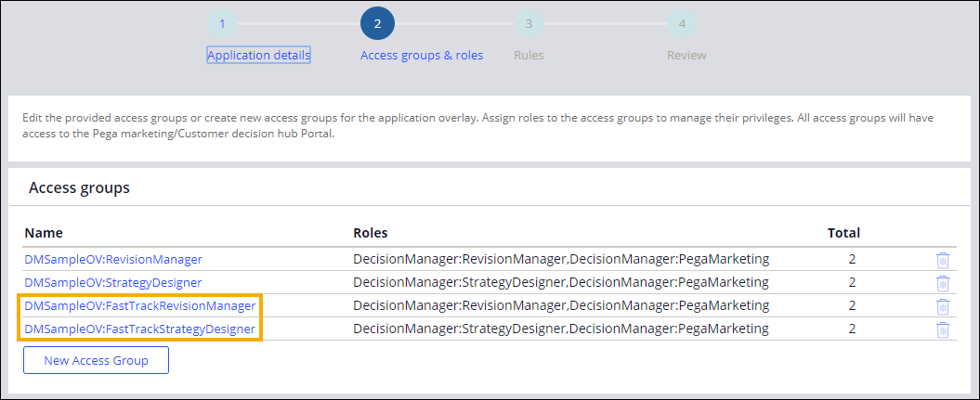Screen dimensions: 980x400
Task: Click trash icon for FastTrackRevisionManager row
Action: [x=942, y=306]
